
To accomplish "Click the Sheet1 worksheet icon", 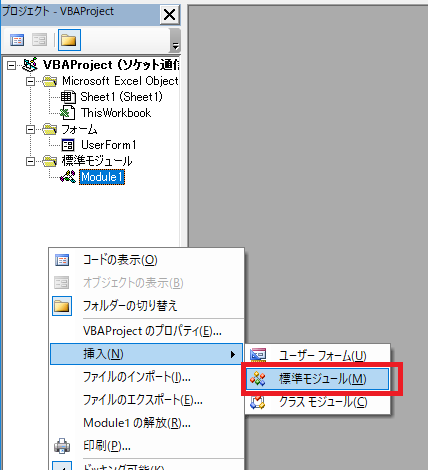I will tap(68, 97).
